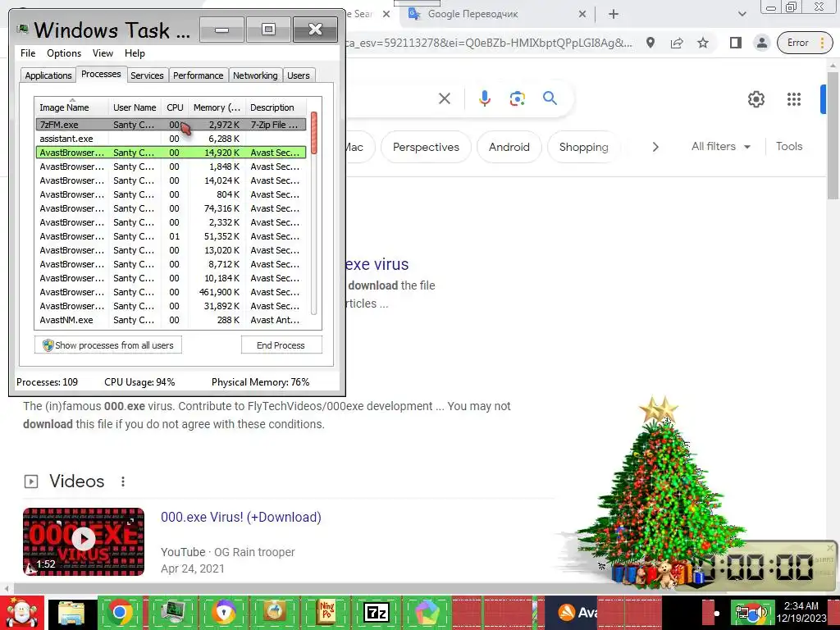Open the Santa Claus Start button
The width and height of the screenshot is (840, 630).
21,613
